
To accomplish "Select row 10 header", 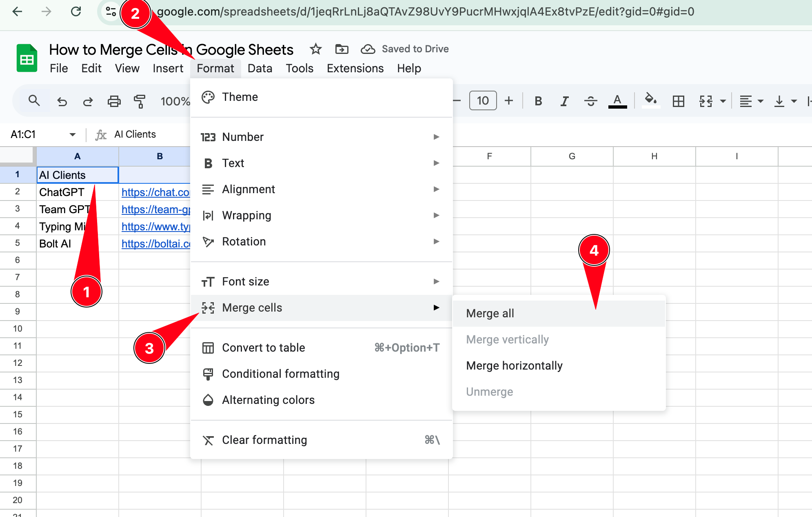I will pyautogui.click(x=18, y=328).
